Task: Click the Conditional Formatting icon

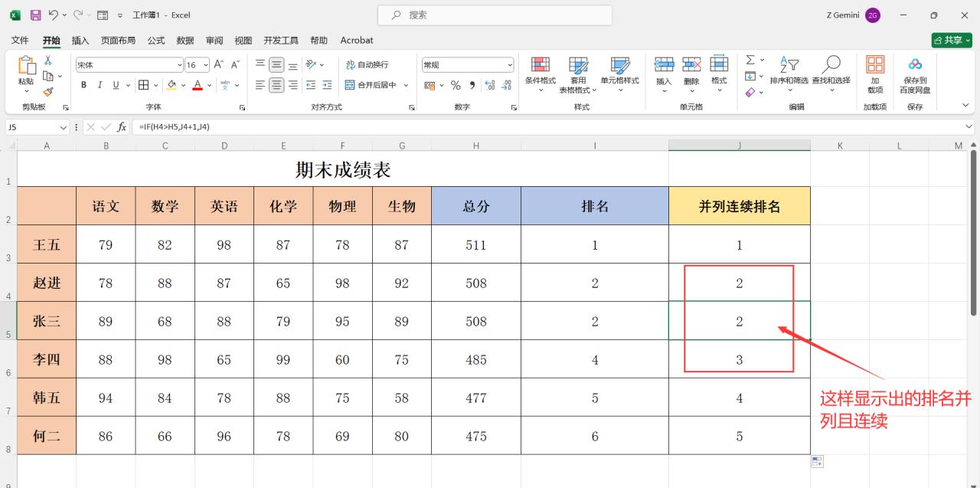Action: pyautogui.click(x=541, y=65)
